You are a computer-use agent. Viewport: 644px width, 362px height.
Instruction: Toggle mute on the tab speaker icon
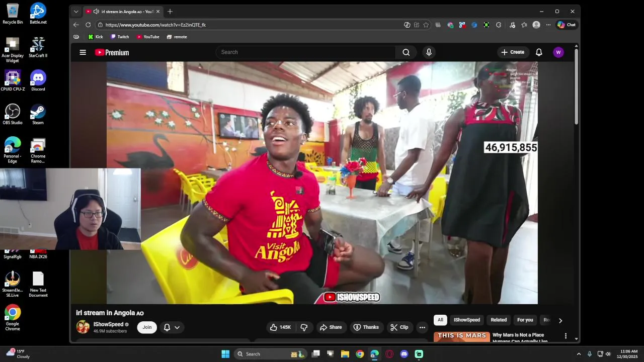click(96, 12)
